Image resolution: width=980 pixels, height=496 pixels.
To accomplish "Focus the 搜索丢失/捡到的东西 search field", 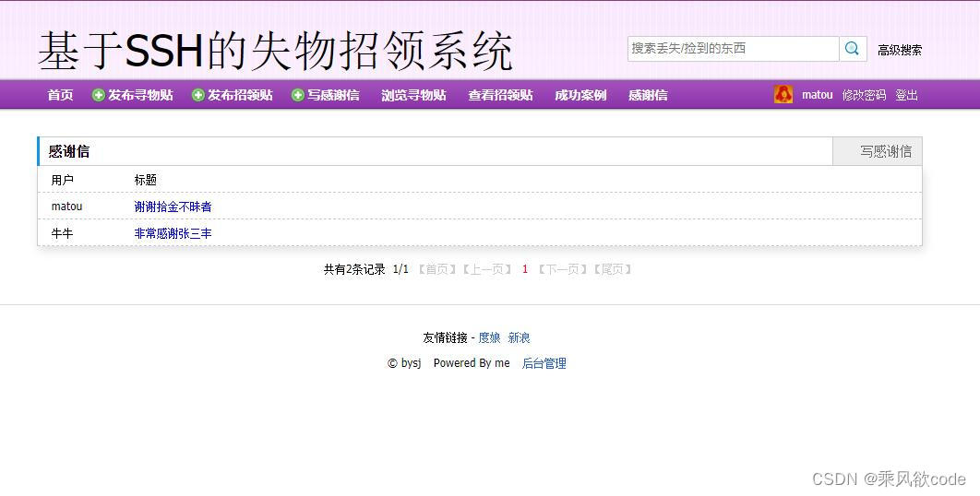I will [733, 49].
